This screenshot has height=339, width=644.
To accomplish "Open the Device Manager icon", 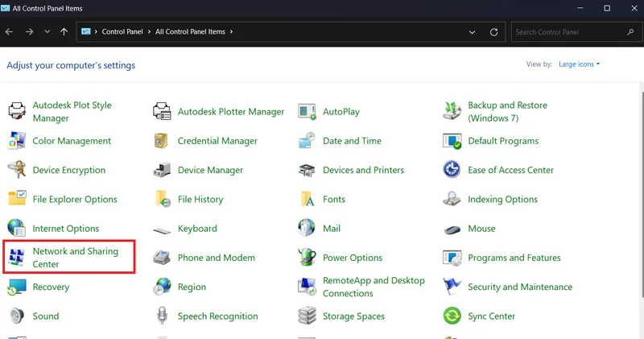I will [162, 170].
